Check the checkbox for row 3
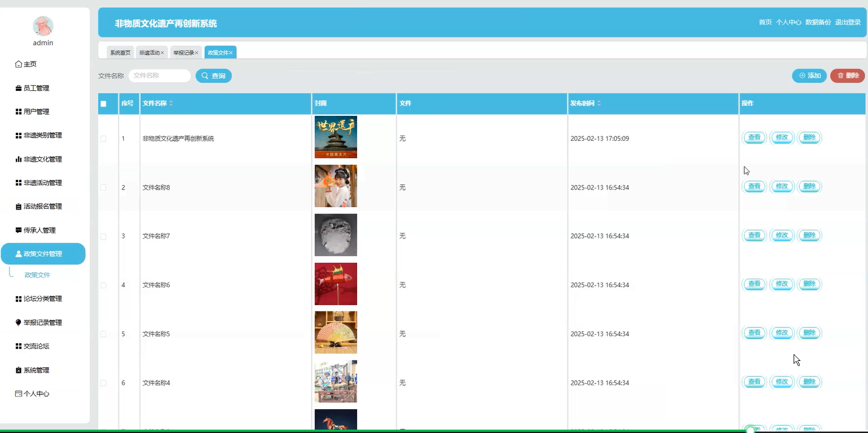Screen dimensions: 868x433 [103, 236]
